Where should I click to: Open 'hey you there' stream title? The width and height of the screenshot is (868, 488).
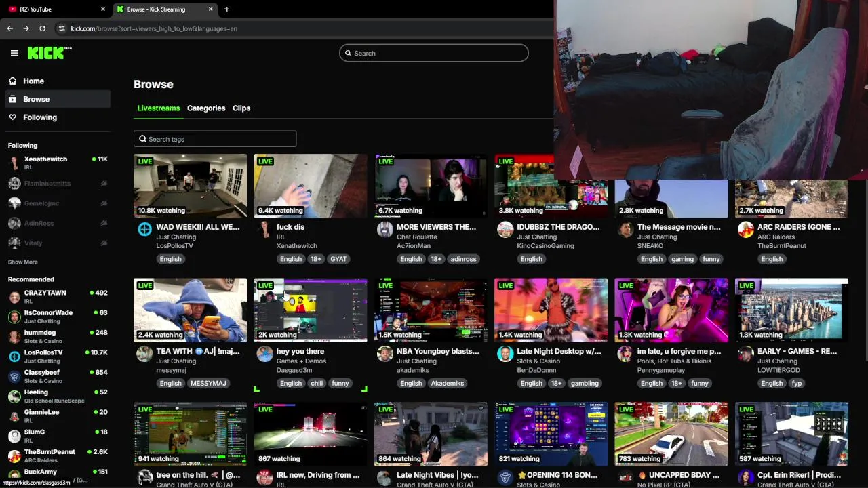[300, 351]
